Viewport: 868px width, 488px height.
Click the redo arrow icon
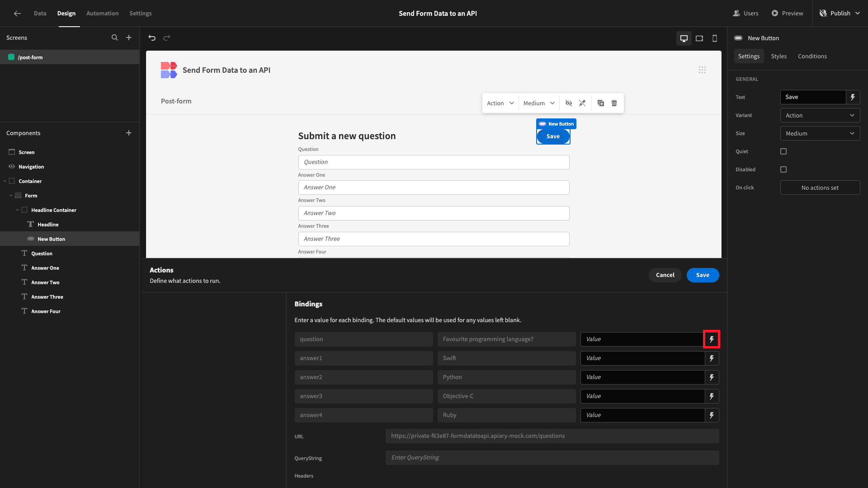pyautogui.click(x=167, y=38)
